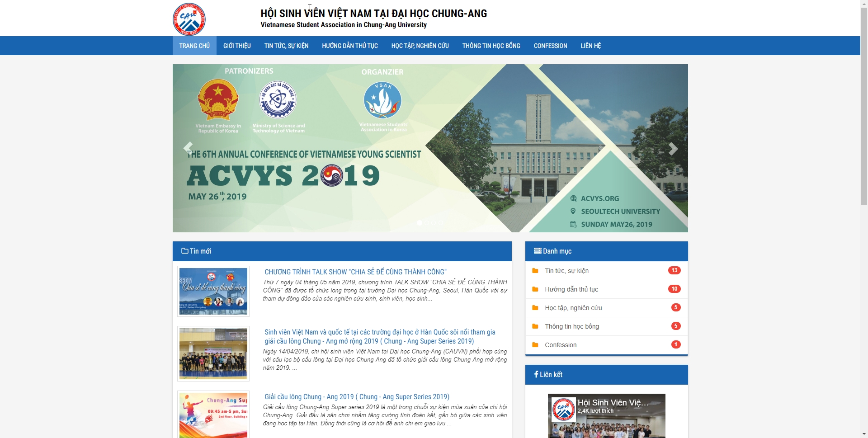Click the 13 badge for Tin tức, sự kiện
The image size is (868, 438).
click(675, 270)
